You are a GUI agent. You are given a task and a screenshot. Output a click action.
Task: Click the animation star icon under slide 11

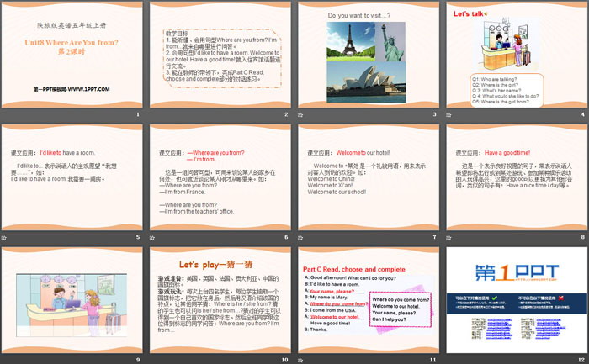coord(300,361)
